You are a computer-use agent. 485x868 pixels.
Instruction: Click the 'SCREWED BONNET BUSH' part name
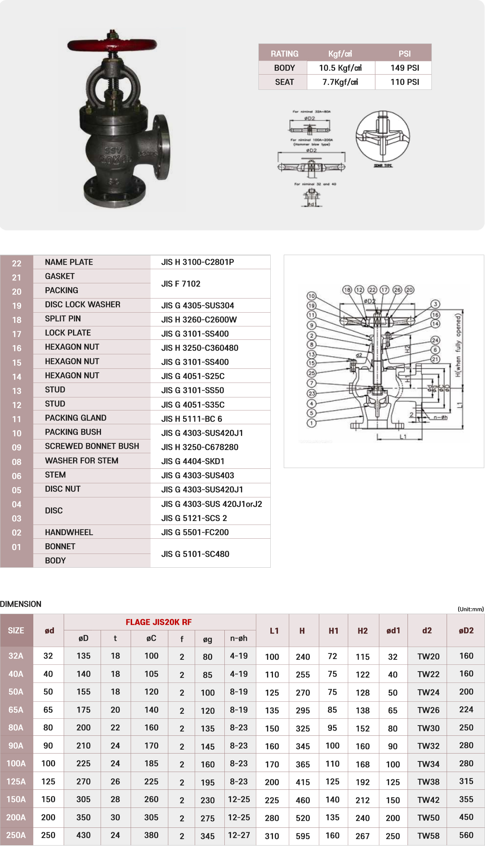coord(92,446)
